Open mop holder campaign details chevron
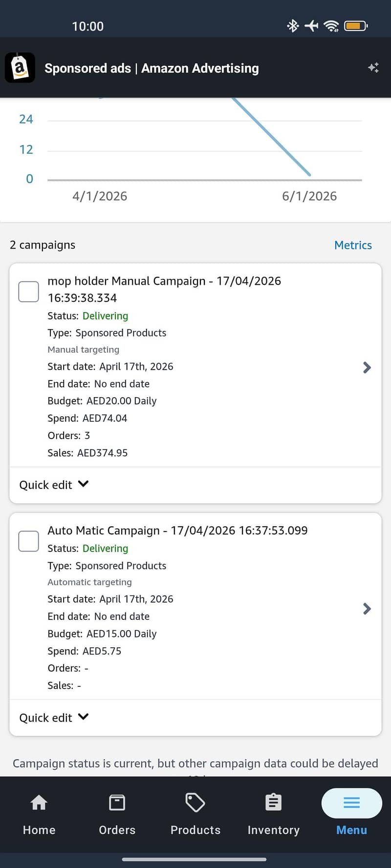The width and height of the screenshot is (391, 868). coord(367,367)
